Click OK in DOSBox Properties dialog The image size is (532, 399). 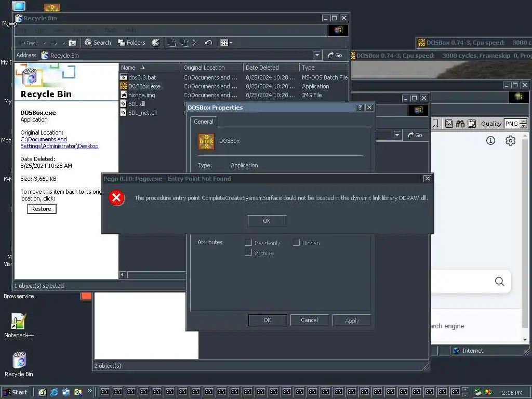coord(268,320)
